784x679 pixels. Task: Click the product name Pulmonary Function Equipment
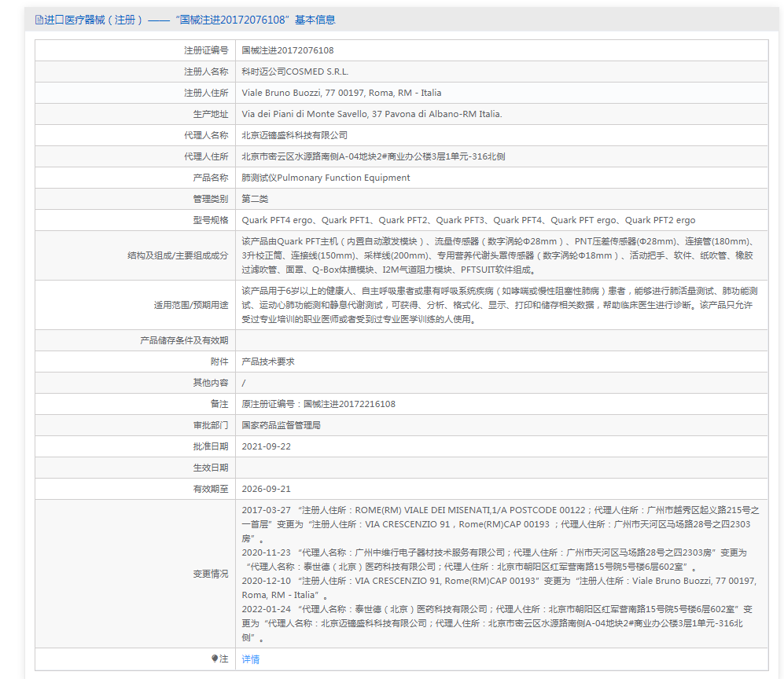click(326, 178)
